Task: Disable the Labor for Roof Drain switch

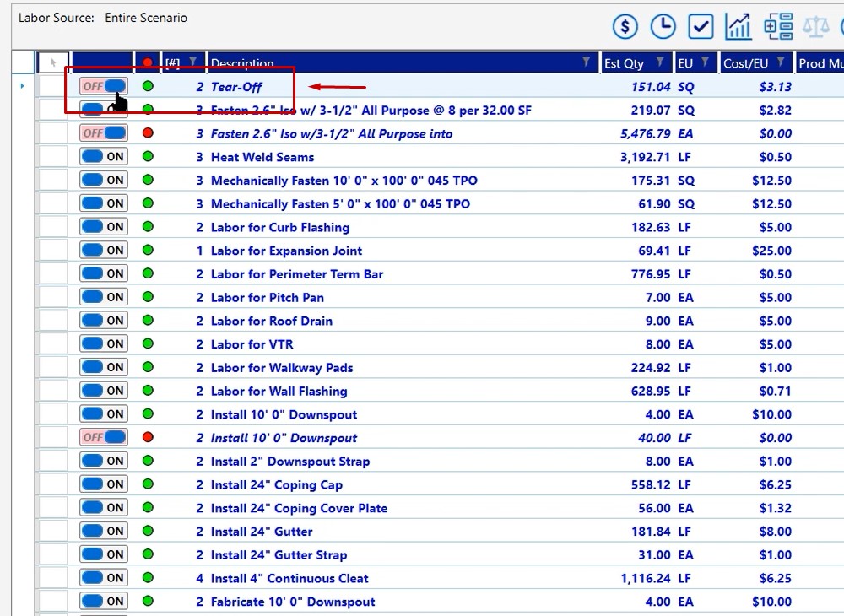Action: click(x=103, y=321)
